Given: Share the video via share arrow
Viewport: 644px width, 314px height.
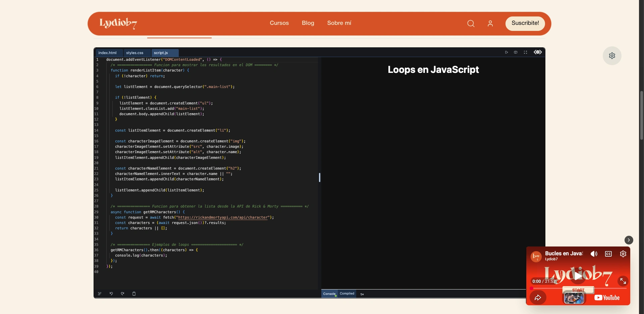Looking at the screenshot, I should coord(538,298).
